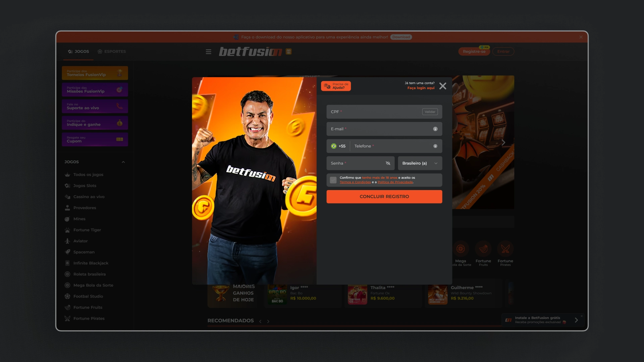This screenshot has width=644, height=362.
Task: Select the Aviator airplane icon
Action: pos(67,241)
